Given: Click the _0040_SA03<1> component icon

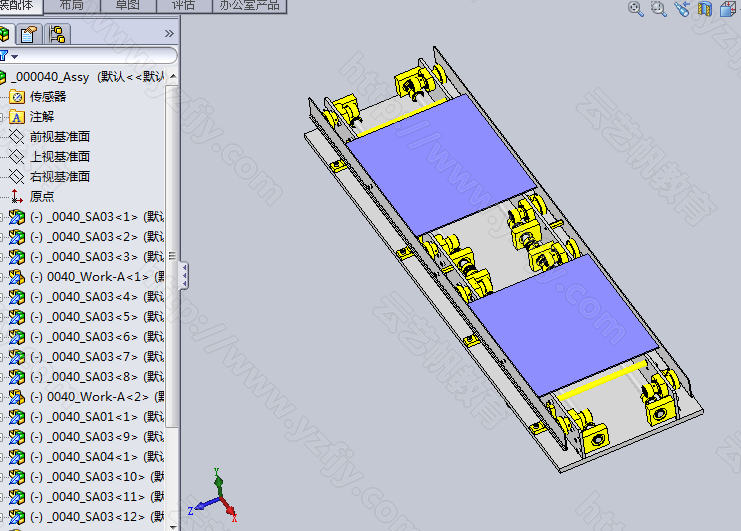Looking at the screenshot, I should [x=17, y=217].
